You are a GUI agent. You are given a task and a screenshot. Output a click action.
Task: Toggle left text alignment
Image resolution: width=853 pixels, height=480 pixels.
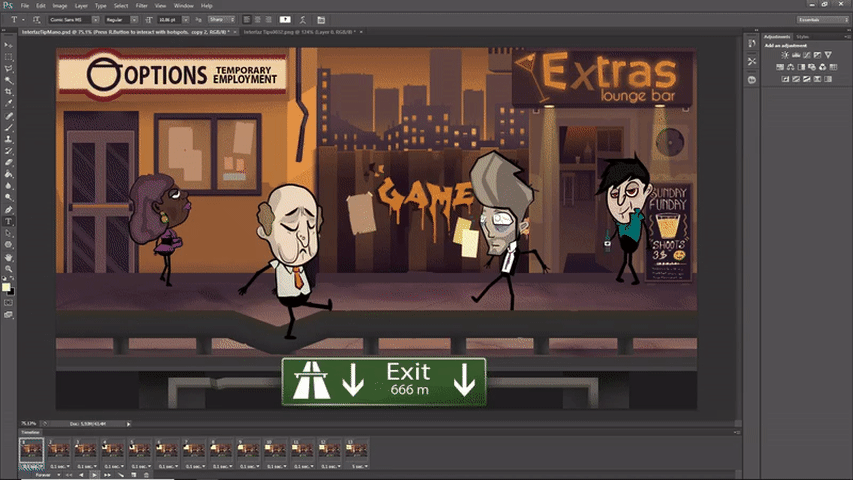coord(248,19)
